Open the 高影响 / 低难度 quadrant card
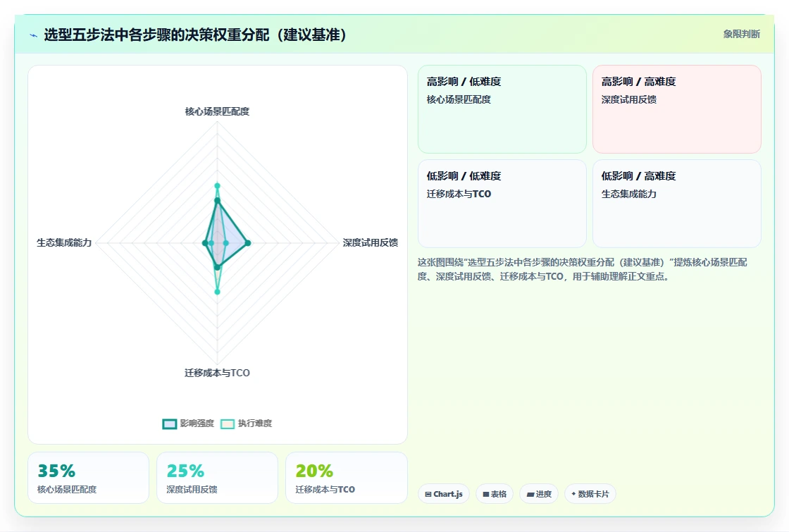 [502, 109]
